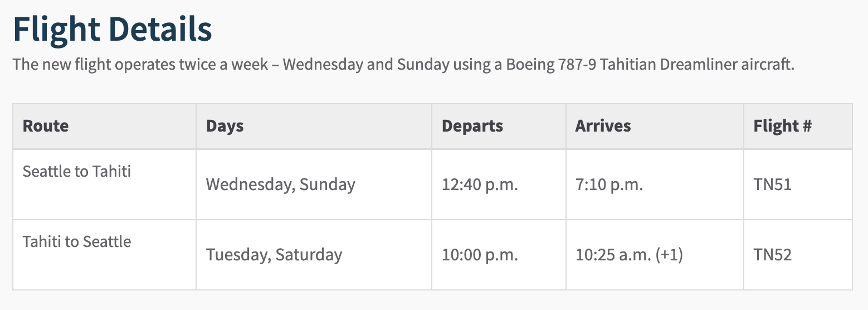Select the Tahiti to Seattle route cell
Viewport: 868px width, 310px height.
[77, 241]
